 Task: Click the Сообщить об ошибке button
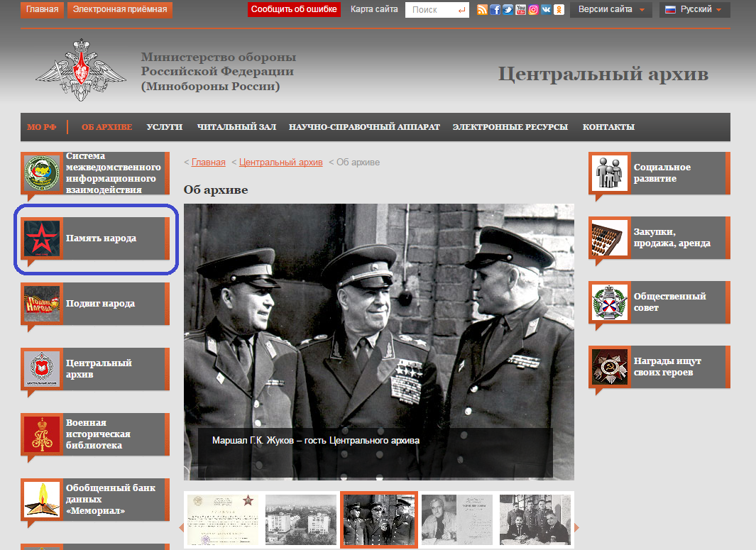click(294, 10)
